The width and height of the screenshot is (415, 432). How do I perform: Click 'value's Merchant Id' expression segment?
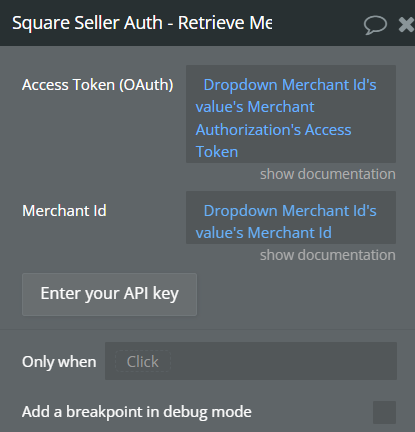click(264, 233)
